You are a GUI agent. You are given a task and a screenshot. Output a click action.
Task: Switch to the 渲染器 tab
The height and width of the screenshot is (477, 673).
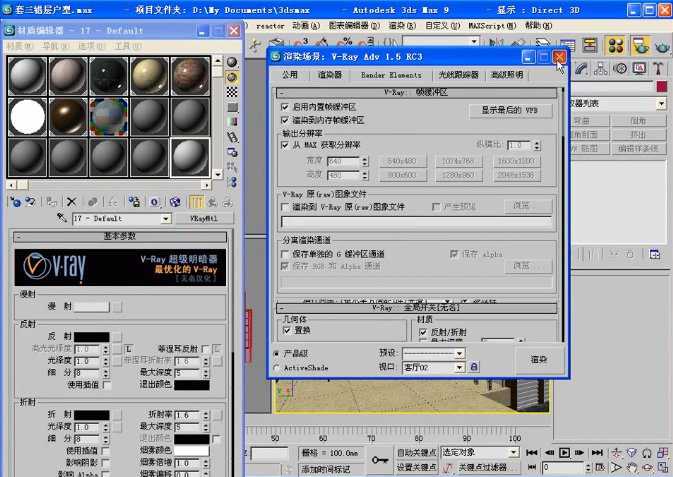[x=330, y=75]
